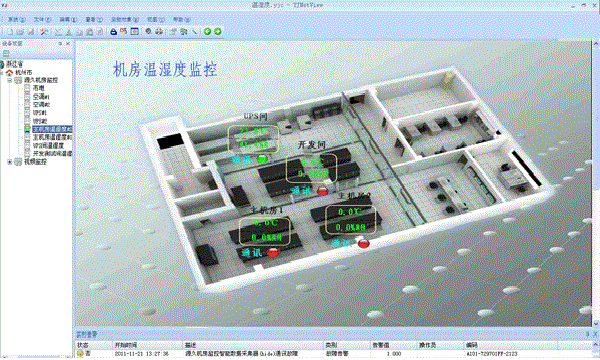600x360 pixels.
Task: Open the 帮助 menu
Action: 181,20
